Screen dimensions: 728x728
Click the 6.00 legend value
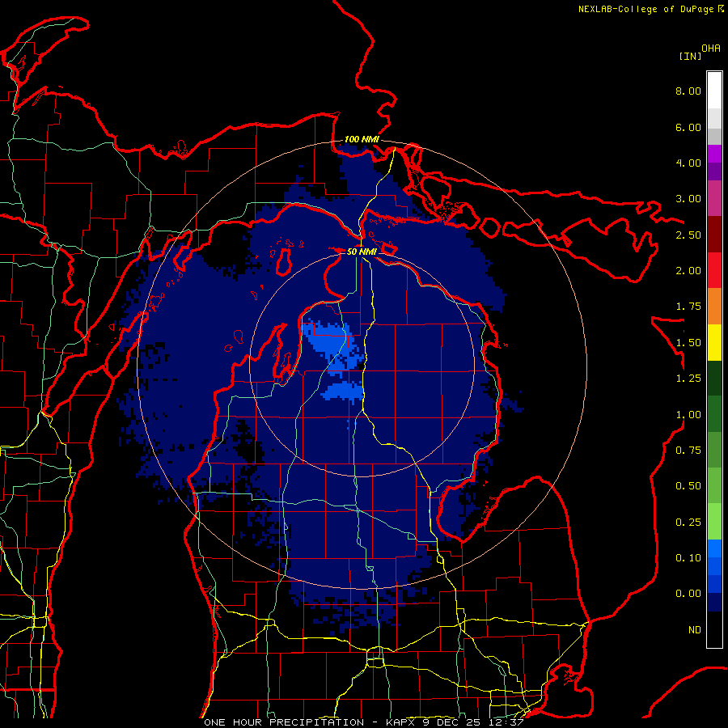click(x=688, y=127)
